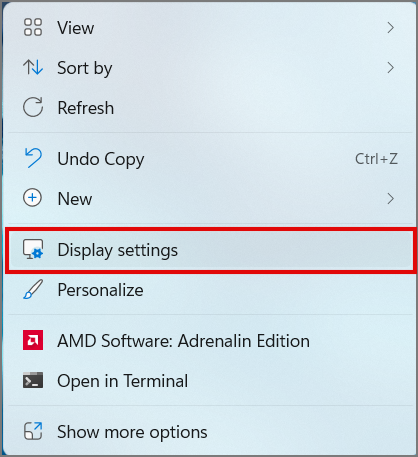Open Display settings
This screenshot has height=457, width=418.
[210, 250]
